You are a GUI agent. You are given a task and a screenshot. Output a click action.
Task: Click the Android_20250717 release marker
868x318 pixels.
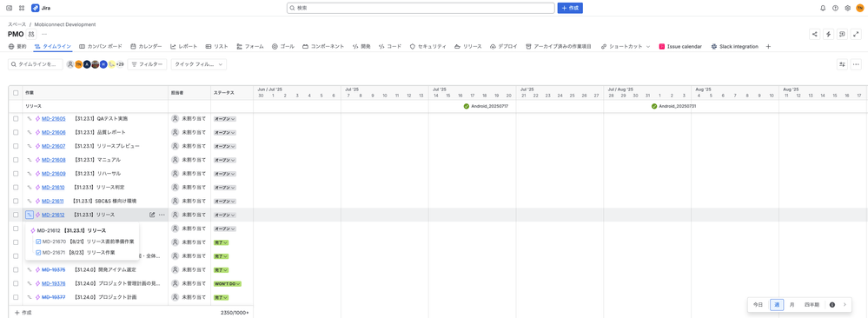point(486,106)
